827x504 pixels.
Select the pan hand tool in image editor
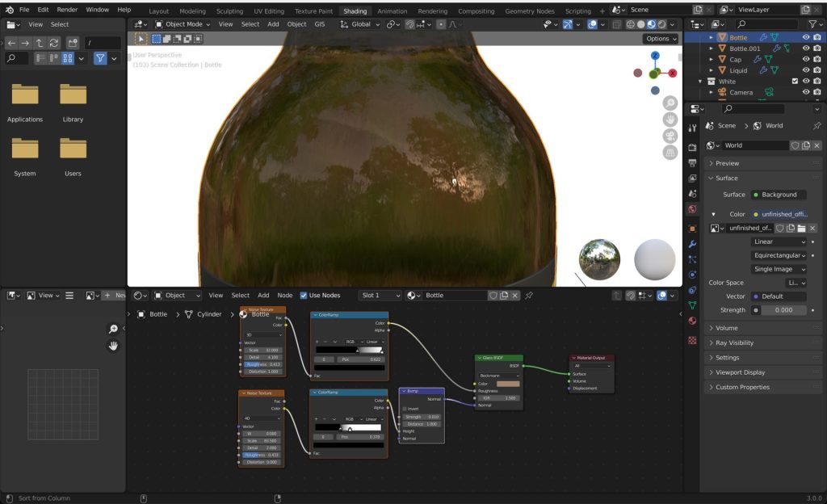114,346
